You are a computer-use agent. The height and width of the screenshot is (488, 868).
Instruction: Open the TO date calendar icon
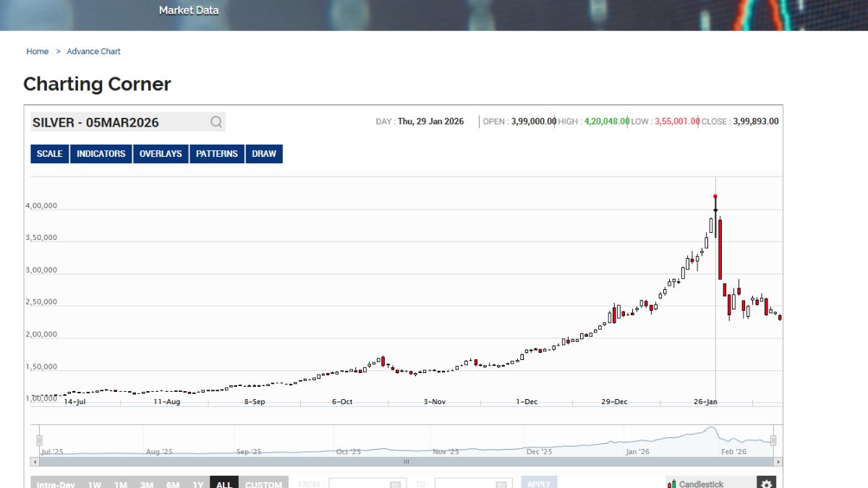[x=501, y=484]
